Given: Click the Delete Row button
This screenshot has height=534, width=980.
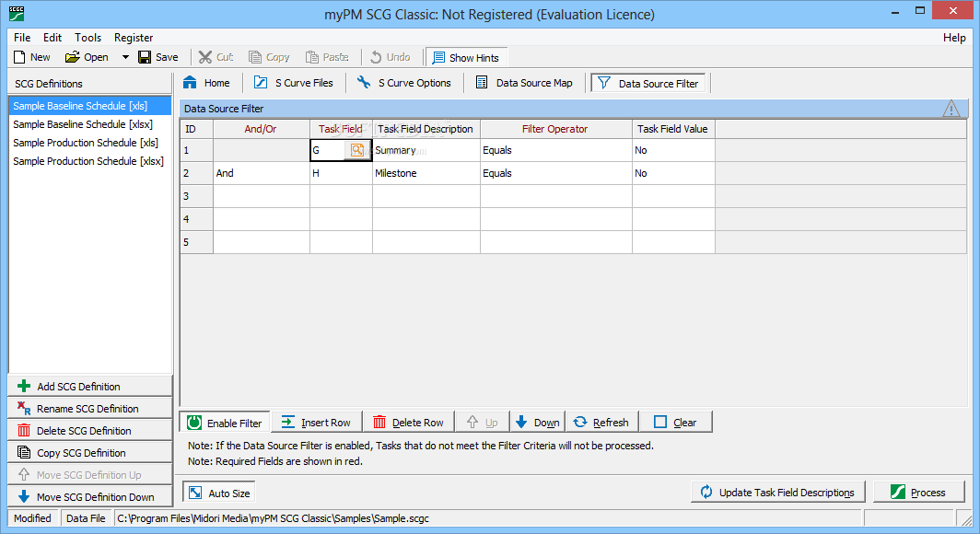Looking at the screenshot, I should click(x=409, y=423).
